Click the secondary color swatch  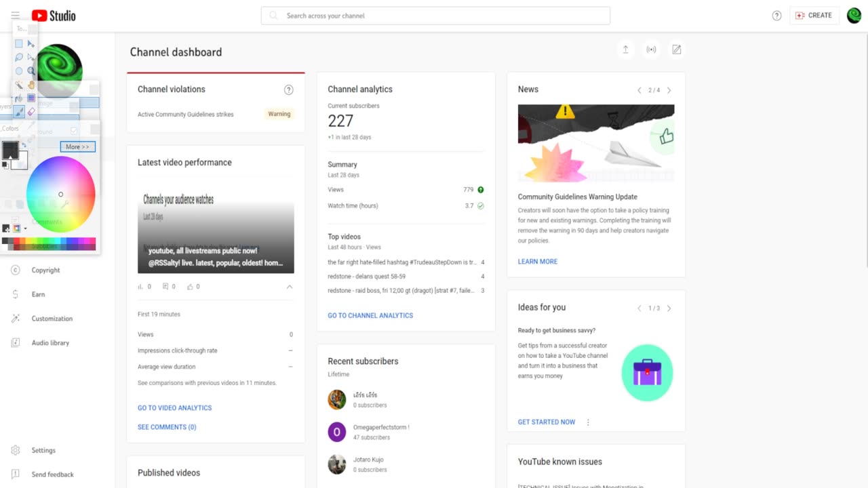coord(22,164)
